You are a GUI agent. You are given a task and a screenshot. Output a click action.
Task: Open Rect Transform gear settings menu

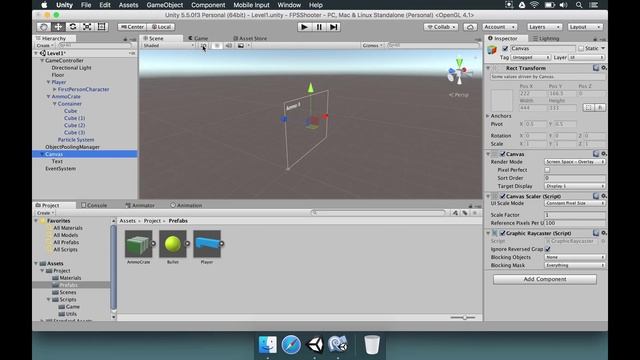point(604,68)
